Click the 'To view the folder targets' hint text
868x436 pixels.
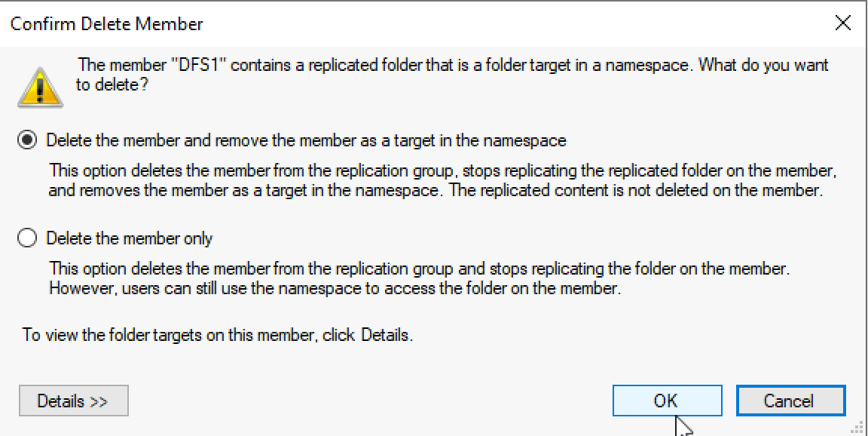tap(218, 335)
